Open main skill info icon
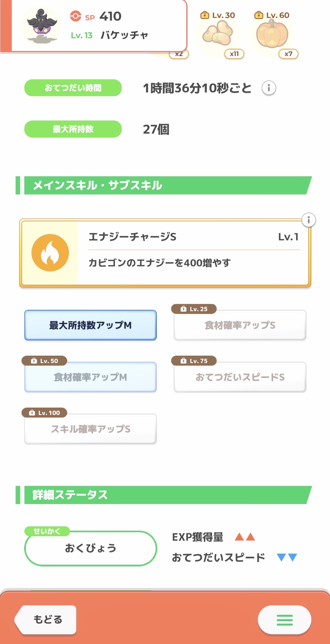 pos(309,220)
